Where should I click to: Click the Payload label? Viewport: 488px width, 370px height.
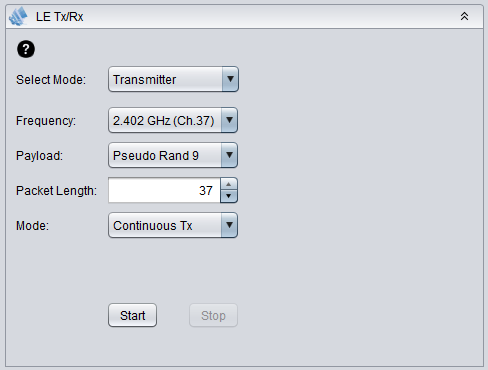39,156
